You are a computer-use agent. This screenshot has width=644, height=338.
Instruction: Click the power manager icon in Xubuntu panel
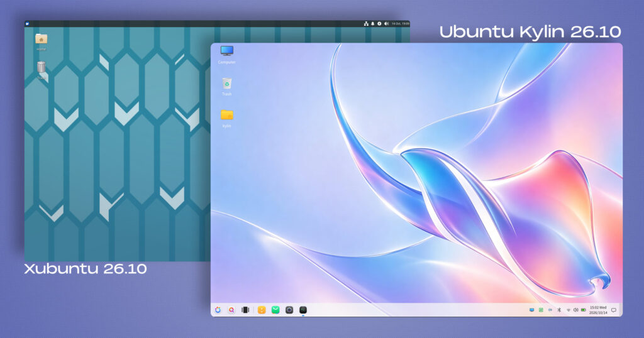coord(379,24)
